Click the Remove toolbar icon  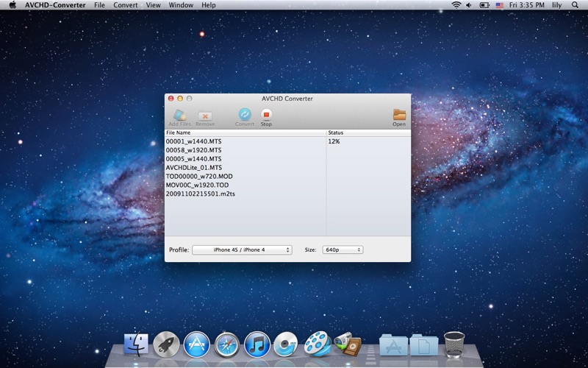tap(205, 116)
